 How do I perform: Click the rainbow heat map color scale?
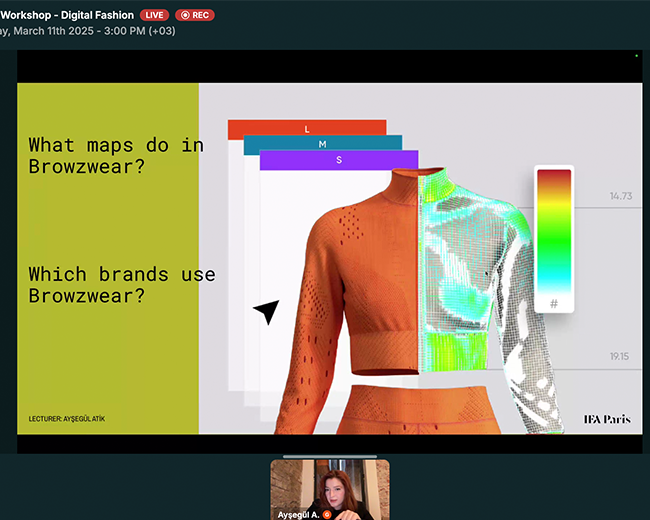[x=554, y=230]
